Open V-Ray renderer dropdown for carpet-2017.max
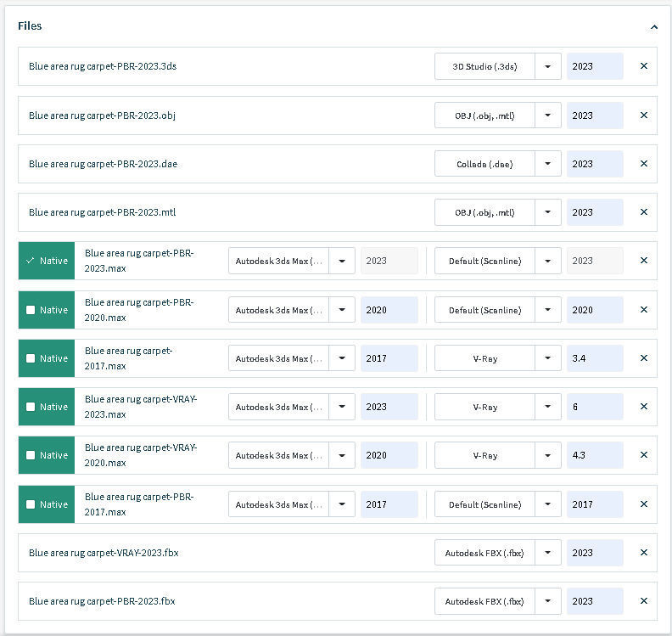Image resolution: width=672 pixels, height=636 pixels. click(x=548, y=358)
